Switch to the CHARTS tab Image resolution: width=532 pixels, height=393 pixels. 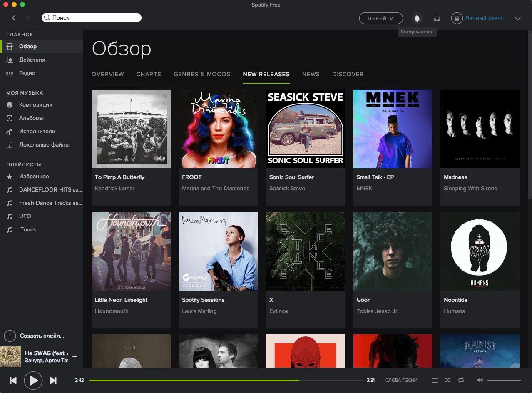pyautogui.click(x=149, y=74)
